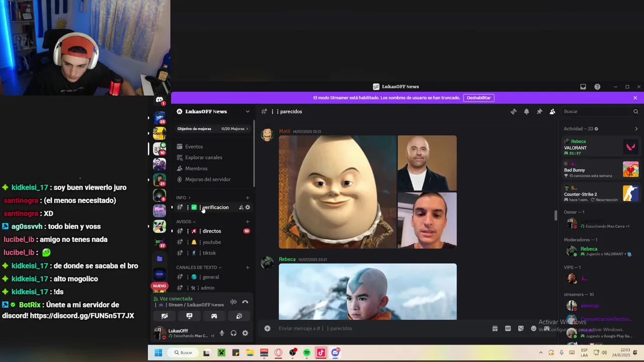Mute the microphone beside LukasOfff

(222, 333)
